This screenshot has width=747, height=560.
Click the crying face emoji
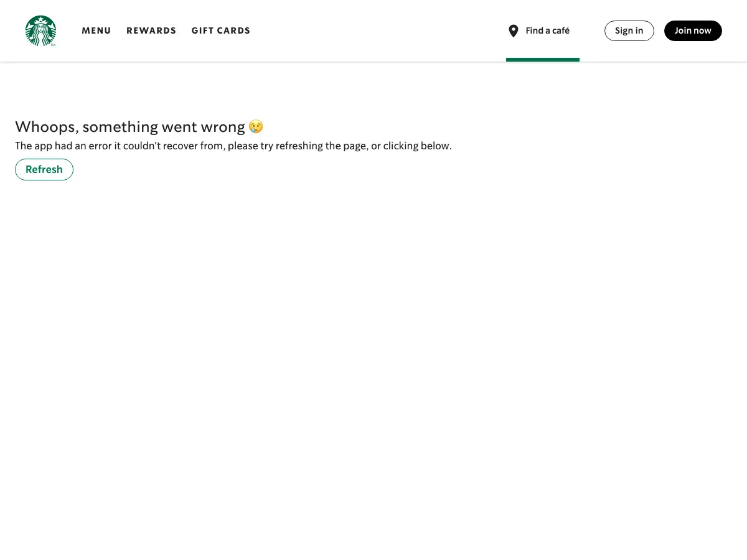point(256,127)
